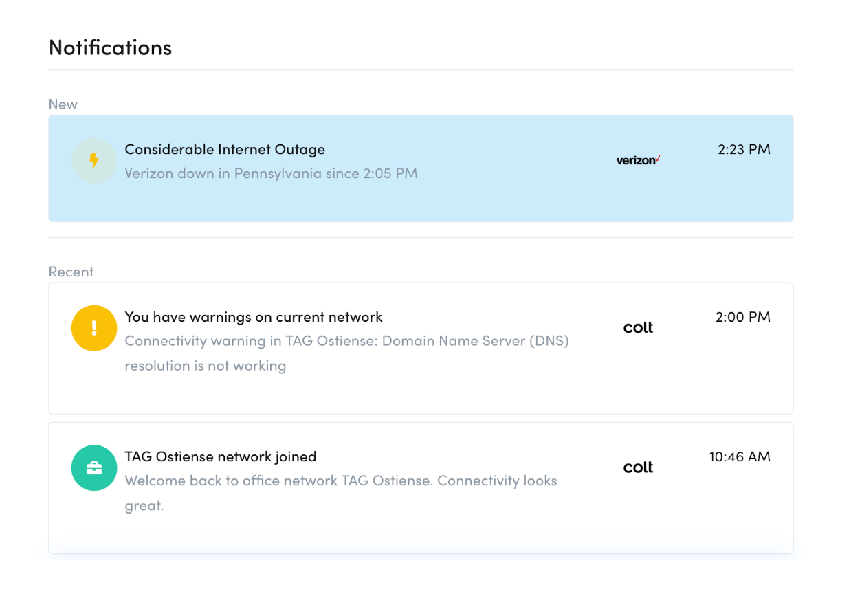Click the DNS resolution warning text
The height and width of the screenshot is (616, 851).
coord(346,353)
